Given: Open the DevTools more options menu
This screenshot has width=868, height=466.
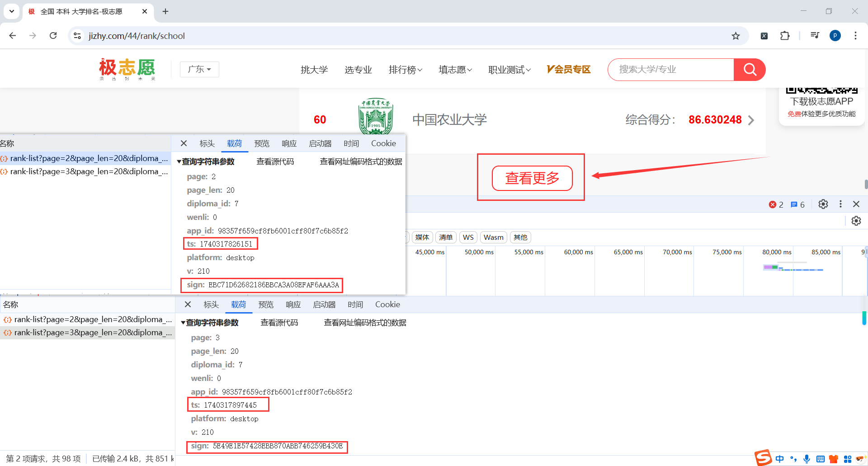Looking at the screenshot, I should [840, 204].
